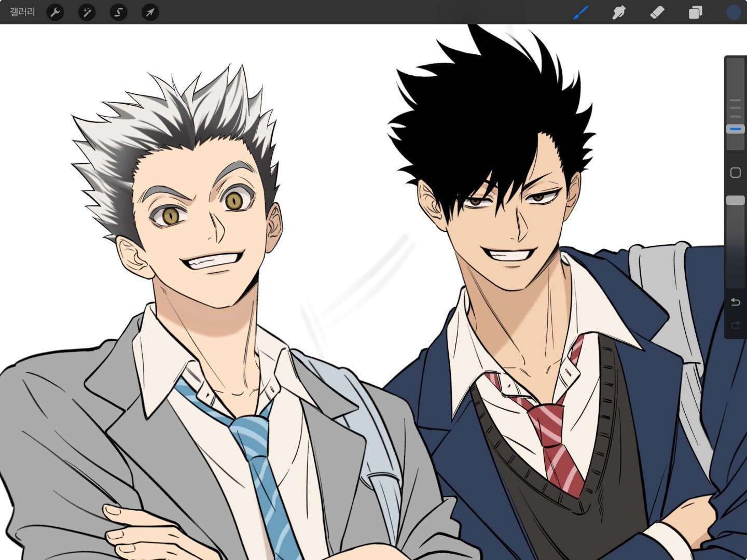Open the Actions wrench menu

55,12
